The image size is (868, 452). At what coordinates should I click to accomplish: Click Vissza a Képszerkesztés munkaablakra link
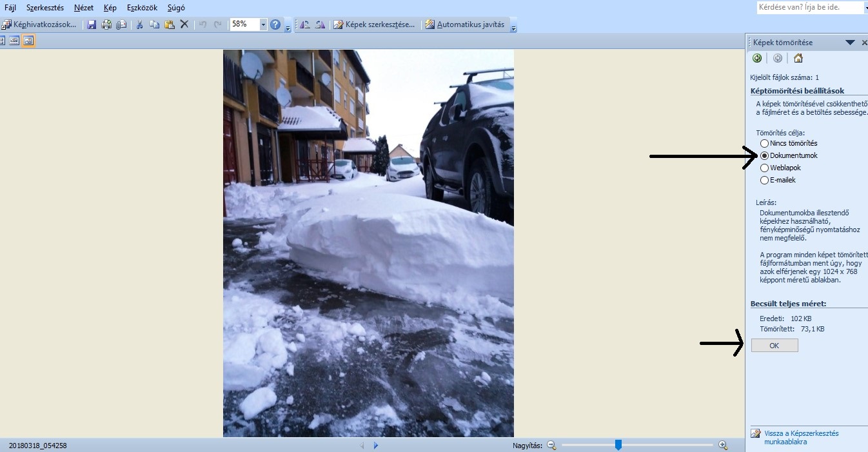802,437
